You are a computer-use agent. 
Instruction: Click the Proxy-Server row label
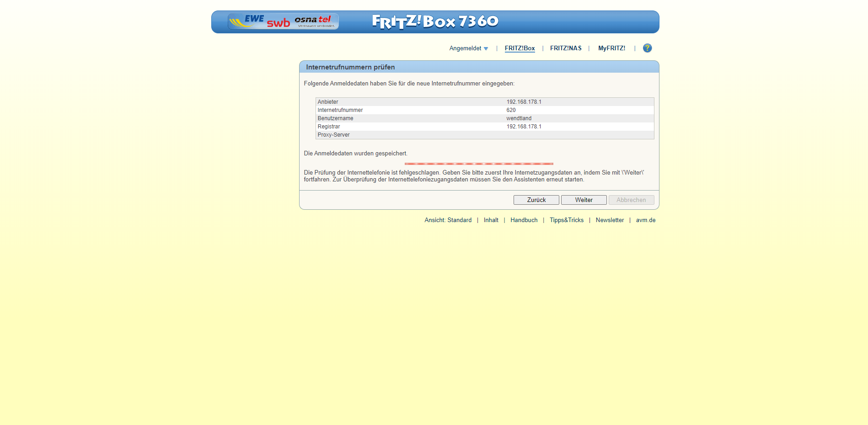click(x=333, y=135)
